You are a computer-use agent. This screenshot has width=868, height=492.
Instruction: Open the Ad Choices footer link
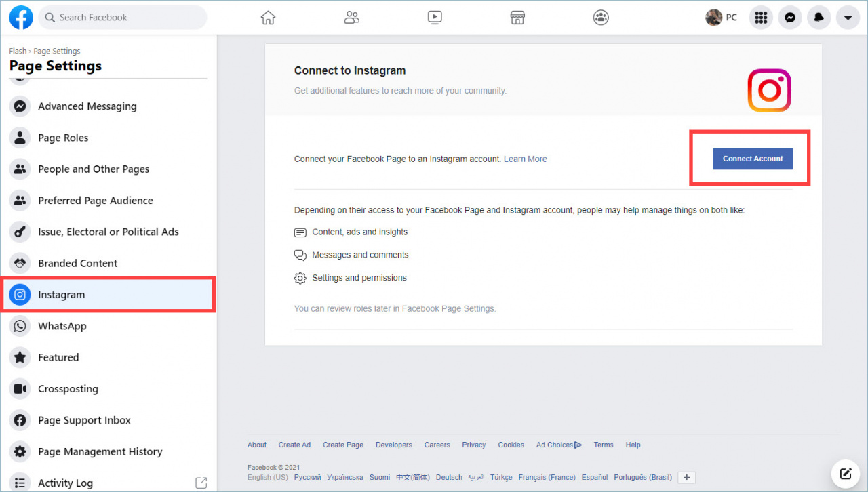559,445
